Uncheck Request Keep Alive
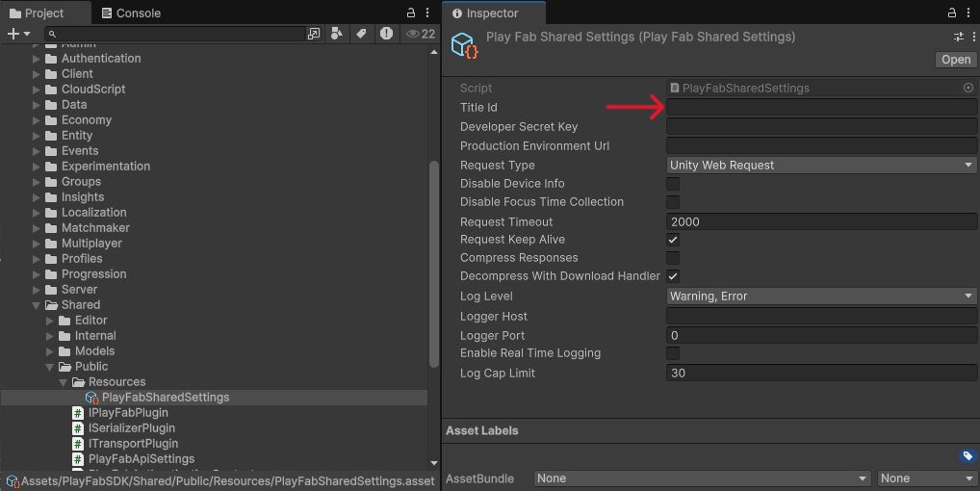Screen dimensions: 980x491 pos(673,240)
